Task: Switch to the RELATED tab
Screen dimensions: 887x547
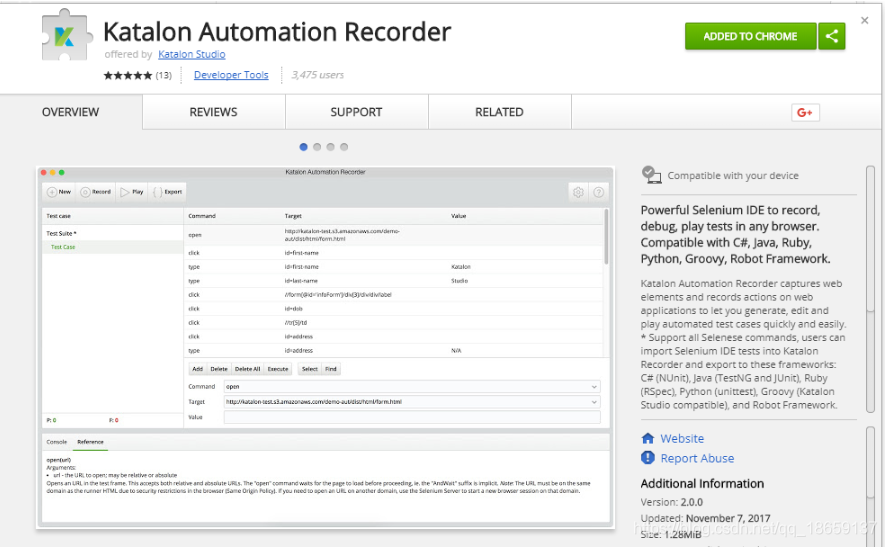Action: pyautogui.click(x=500, y=112)
